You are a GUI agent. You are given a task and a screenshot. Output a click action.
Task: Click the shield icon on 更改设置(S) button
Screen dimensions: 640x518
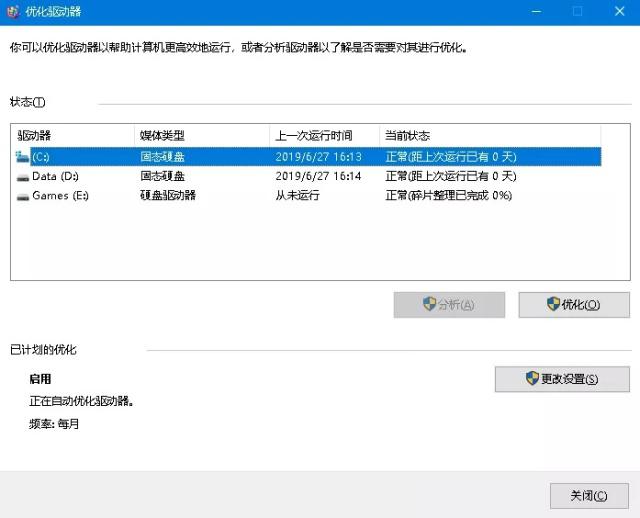(532, 379)
